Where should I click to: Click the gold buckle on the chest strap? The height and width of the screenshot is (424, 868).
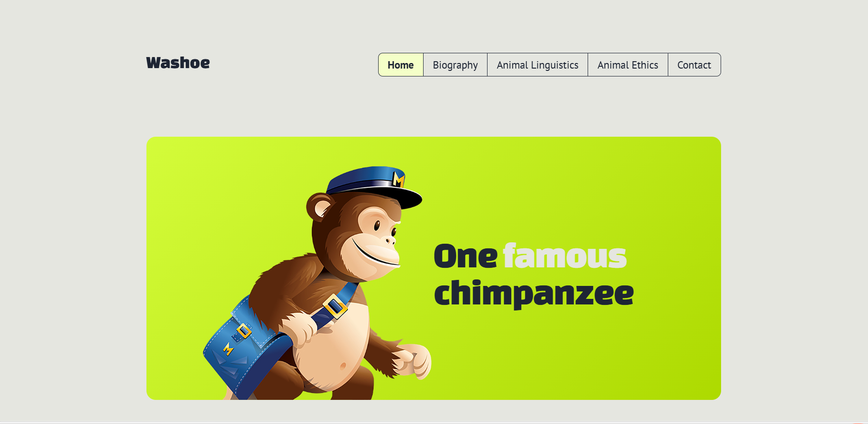coord(335,306)
